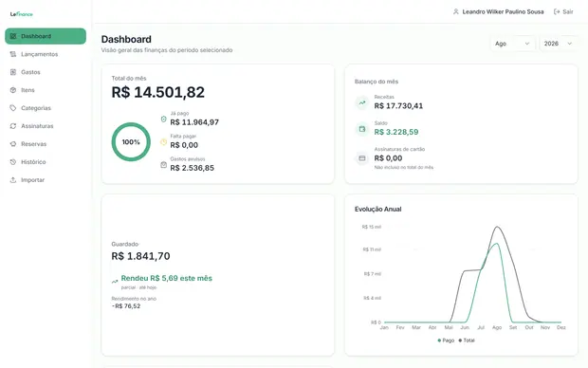588x368 pixels.
Task: Click the Importar upload icon
Action: tap(13, 180)
